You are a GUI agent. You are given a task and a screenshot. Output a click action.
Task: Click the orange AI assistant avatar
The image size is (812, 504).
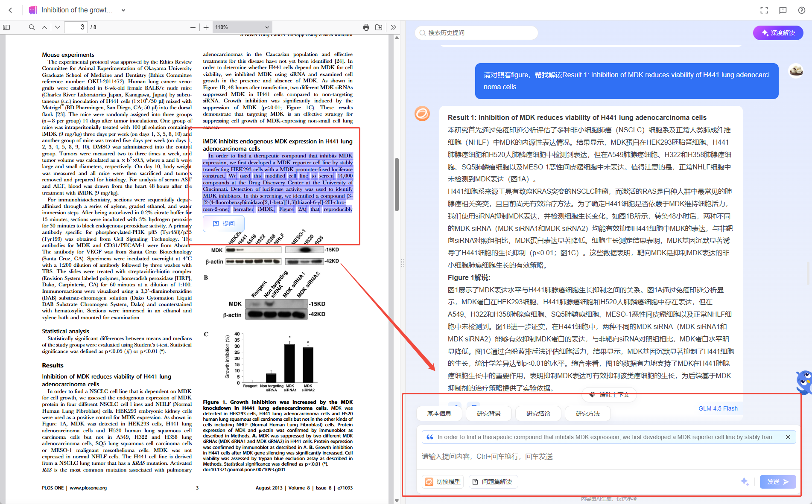[x=422, y=114]
